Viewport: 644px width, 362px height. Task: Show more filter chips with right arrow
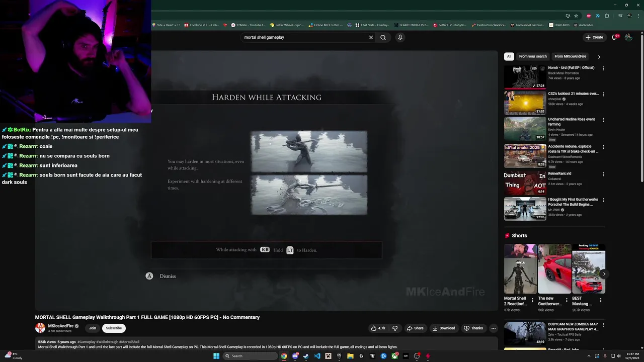(599, 57)
